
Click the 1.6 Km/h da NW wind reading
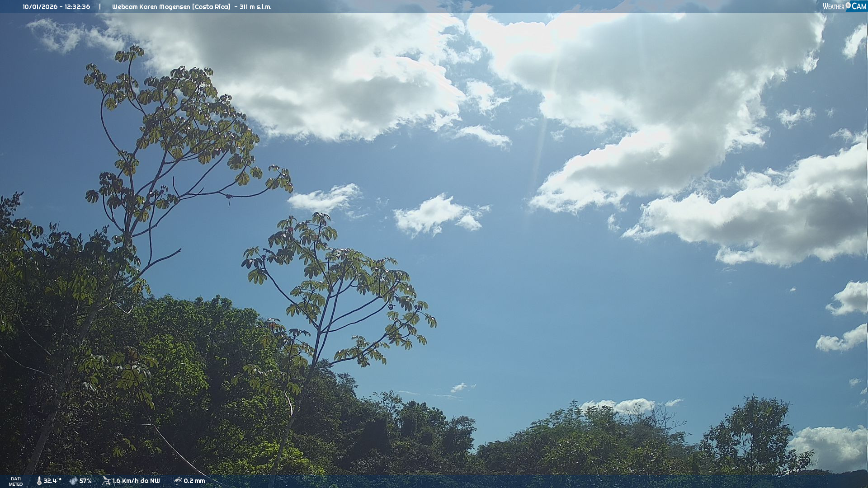[x=136, y=481]
